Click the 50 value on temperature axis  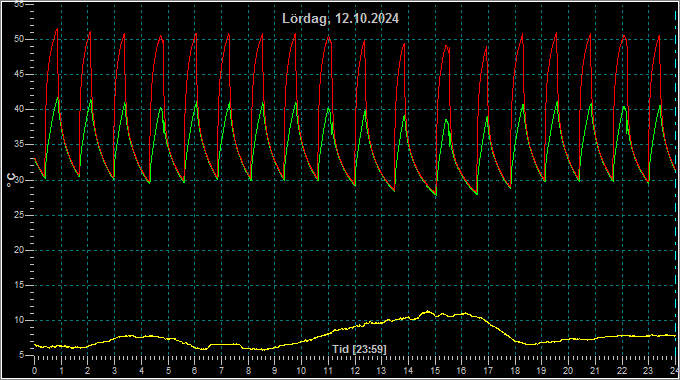point(18,39)
